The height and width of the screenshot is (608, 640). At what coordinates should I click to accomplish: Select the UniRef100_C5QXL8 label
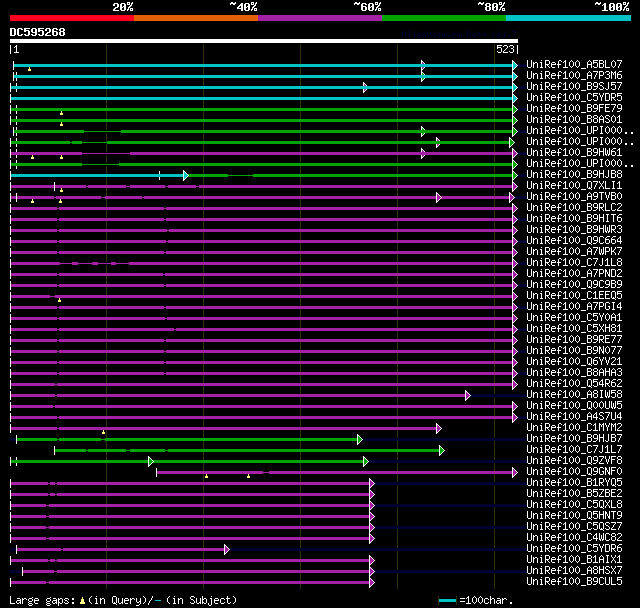click(x=574, y=505)
